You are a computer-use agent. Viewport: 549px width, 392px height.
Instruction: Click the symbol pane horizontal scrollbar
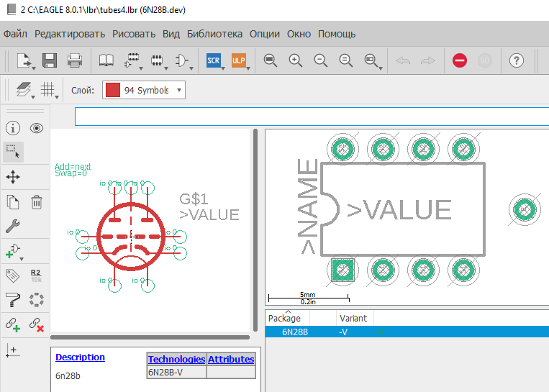[x=150, y=337]
